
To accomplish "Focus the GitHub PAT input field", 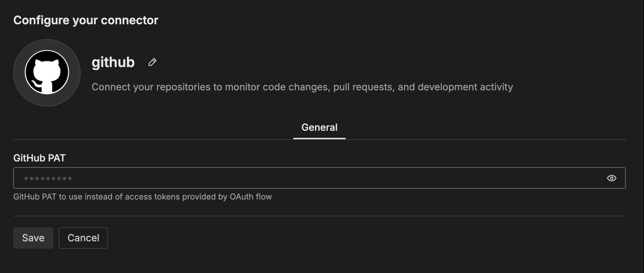I will pyautogui.click(x=304, y=178).
